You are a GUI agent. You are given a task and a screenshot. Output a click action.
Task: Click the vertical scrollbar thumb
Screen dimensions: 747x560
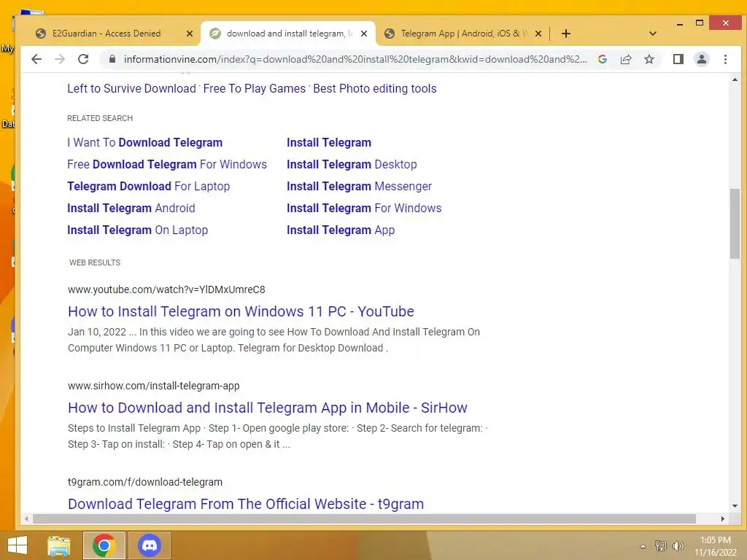[x=735, y=223]
